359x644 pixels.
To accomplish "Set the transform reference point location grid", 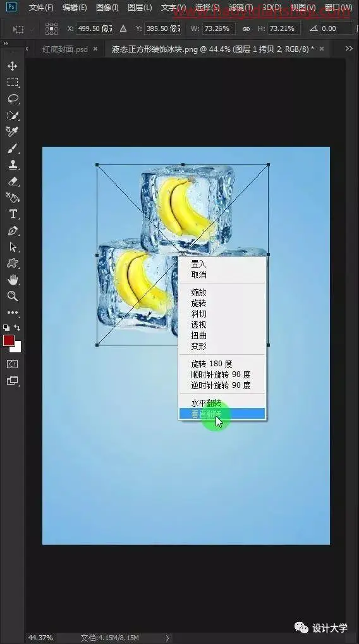I will tap(52, 28).
